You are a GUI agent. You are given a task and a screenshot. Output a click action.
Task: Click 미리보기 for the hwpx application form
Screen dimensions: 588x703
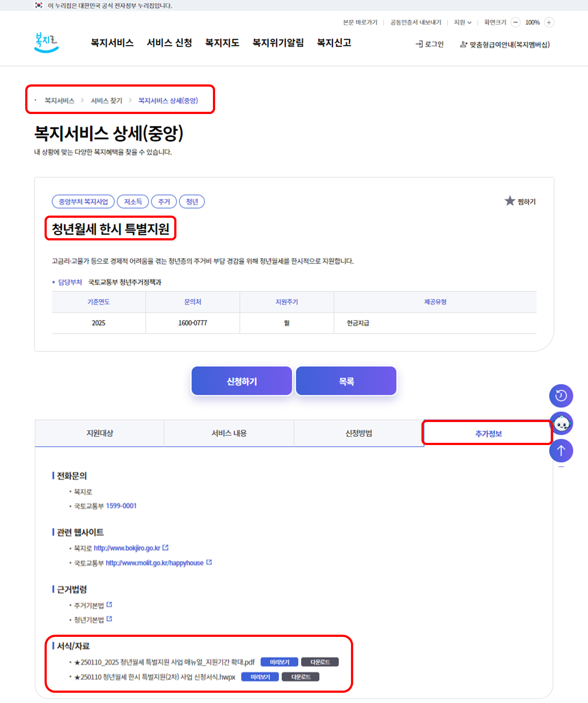click(260, 677)
